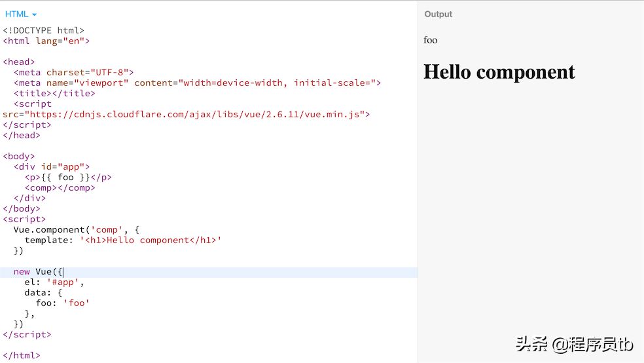Click the div id="app" line
This screenshot has height=363, width=644.
pos(52,166)
